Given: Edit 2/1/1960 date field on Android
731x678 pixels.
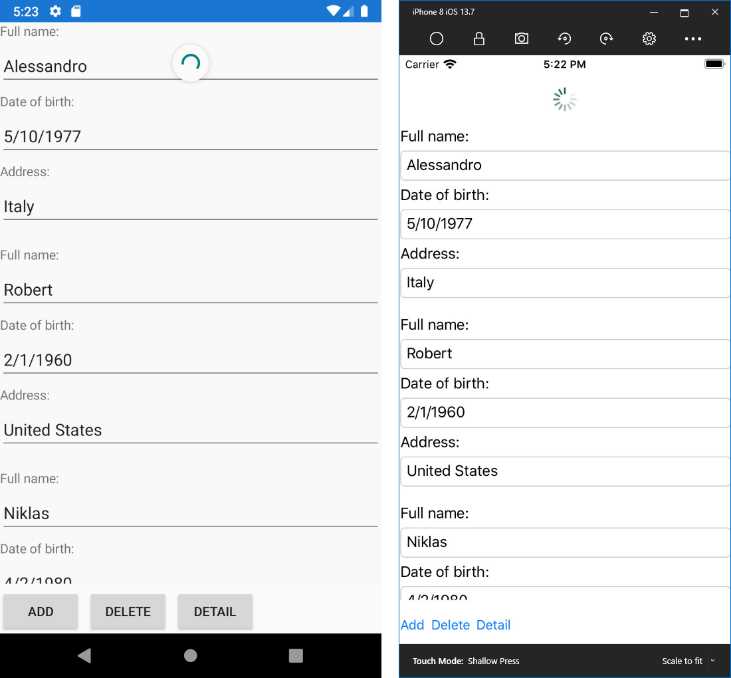Looking at the screenshot, I should (x=190, y=360).
